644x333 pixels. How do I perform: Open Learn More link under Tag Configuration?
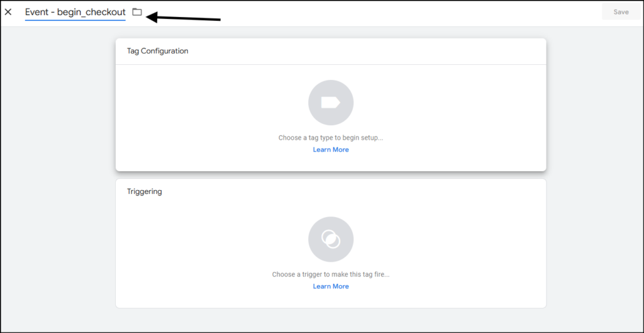[x=331, y=150]
